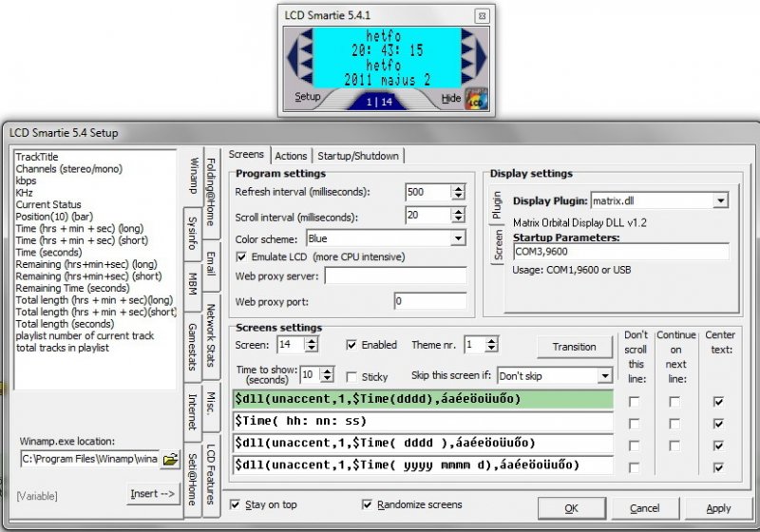Toggle the Emulate LCD checkbox

pyautogui.click(x=241, y=256)
